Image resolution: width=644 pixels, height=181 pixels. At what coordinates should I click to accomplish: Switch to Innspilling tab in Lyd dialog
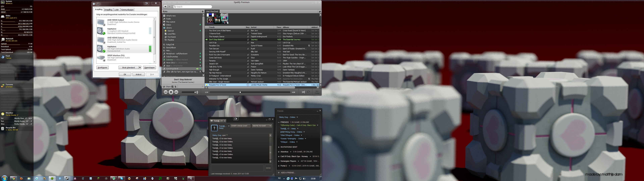pyautogui.click(x=108, y=10)
